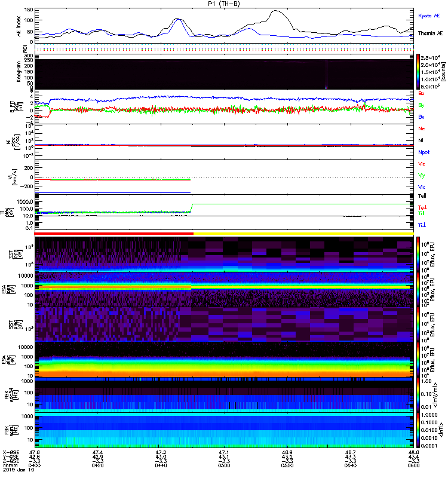
Task: Click the ESA ion bright energy band
Action: coord(113,287)
